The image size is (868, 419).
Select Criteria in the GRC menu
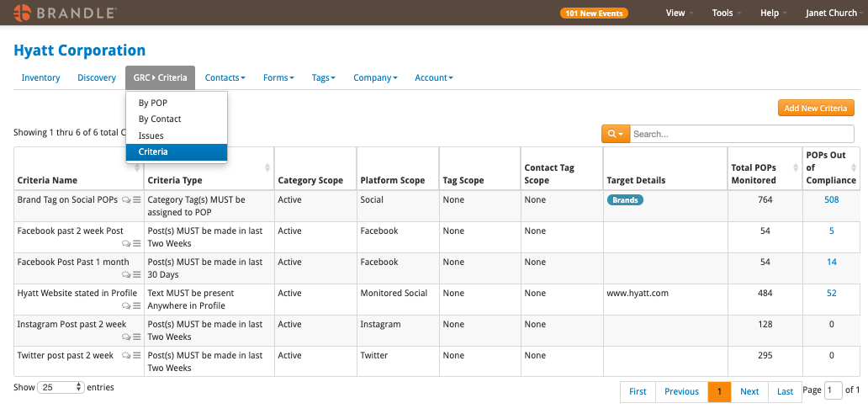(177, 151)
